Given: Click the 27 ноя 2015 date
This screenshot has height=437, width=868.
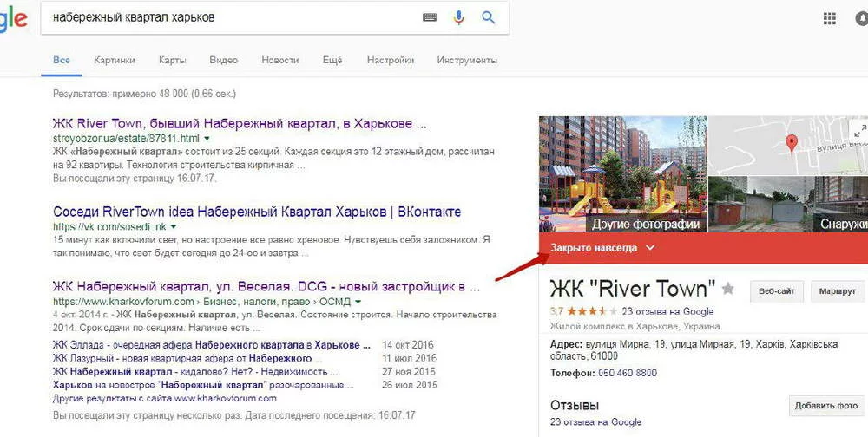Looking at the screenshot, I should click(x=409, y=371).
